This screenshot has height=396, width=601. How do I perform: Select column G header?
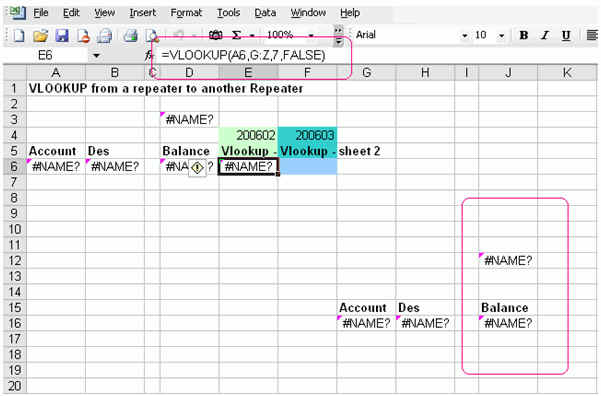coord(366,72)
